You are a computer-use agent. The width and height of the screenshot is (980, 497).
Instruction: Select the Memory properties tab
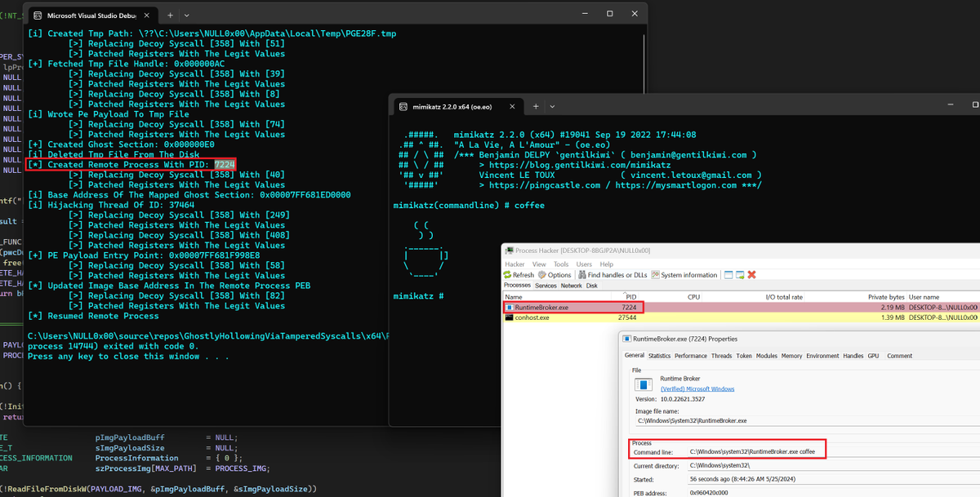click(791, 356)
